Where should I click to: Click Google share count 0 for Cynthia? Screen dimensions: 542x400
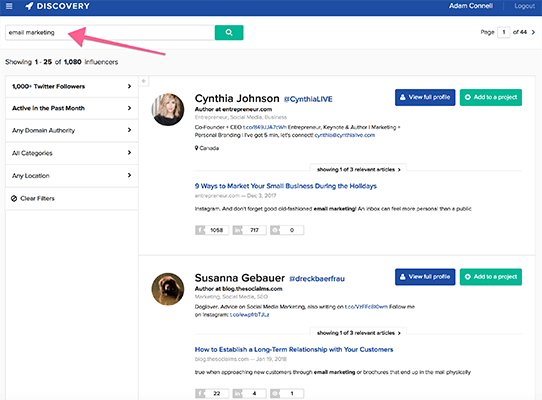tap(287, 230)
